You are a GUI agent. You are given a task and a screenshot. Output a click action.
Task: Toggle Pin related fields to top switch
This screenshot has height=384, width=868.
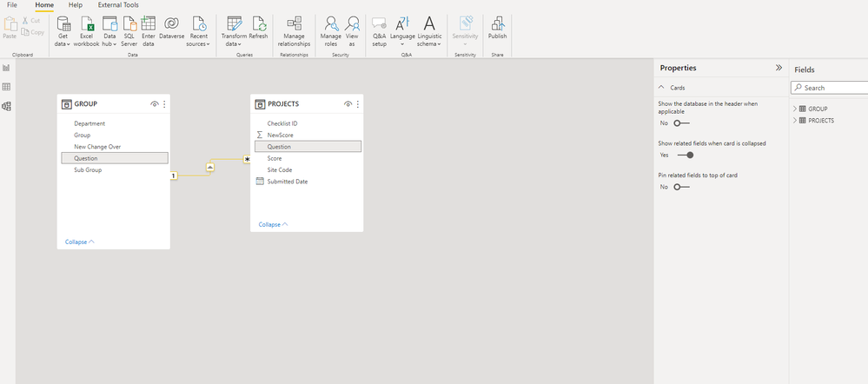[681, 187]
